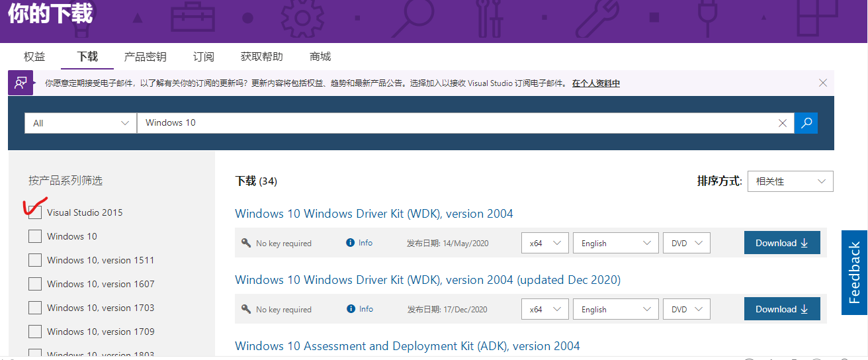
Task: Open x64 architecture dropdown for WDK 17/Dec/2020
Action: (x=545, y=309)
